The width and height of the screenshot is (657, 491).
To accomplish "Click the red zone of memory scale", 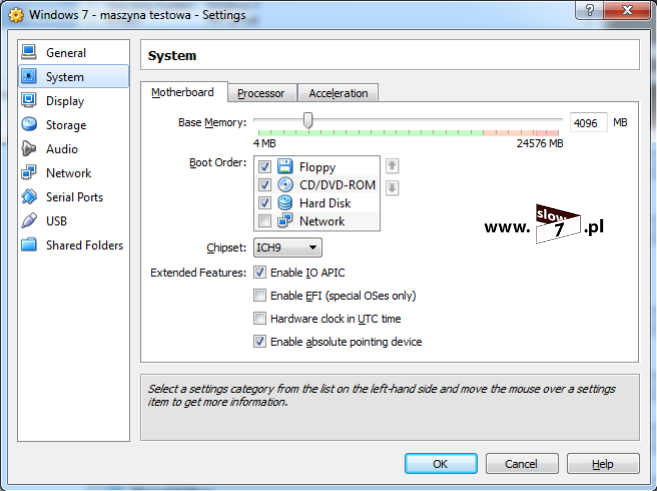I will click(547, 133).
